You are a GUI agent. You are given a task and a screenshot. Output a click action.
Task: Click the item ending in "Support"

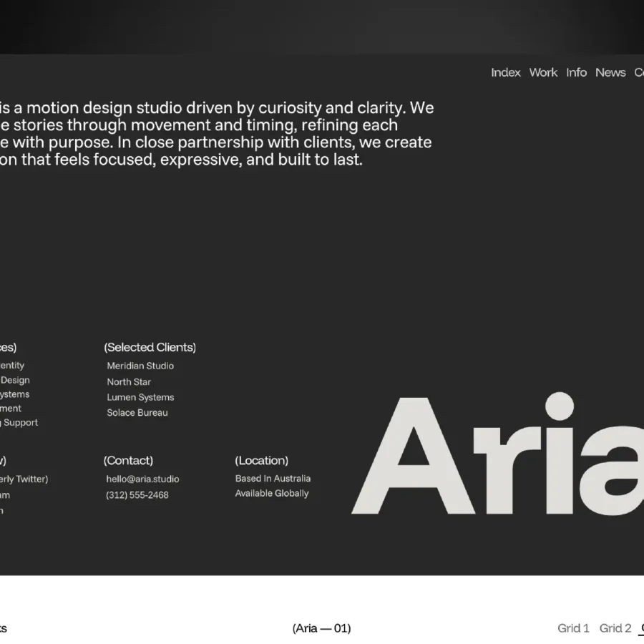coord(19,422)
